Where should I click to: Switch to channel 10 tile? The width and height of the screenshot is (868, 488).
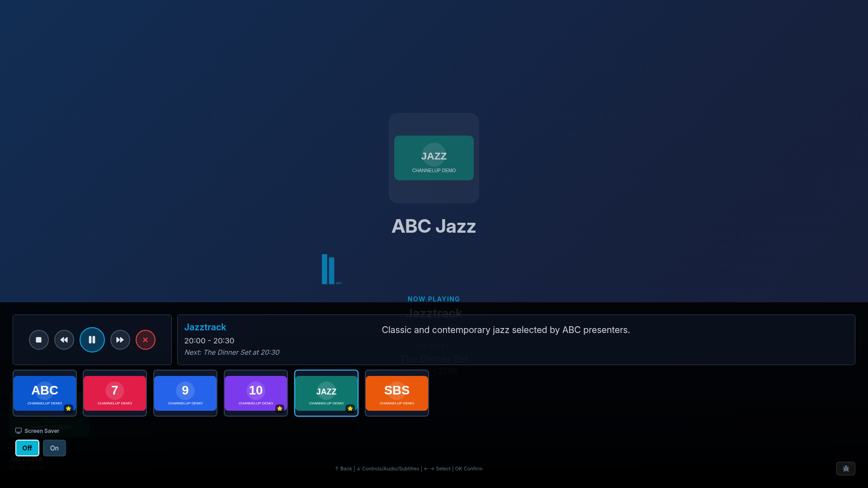tap(256, 393)
